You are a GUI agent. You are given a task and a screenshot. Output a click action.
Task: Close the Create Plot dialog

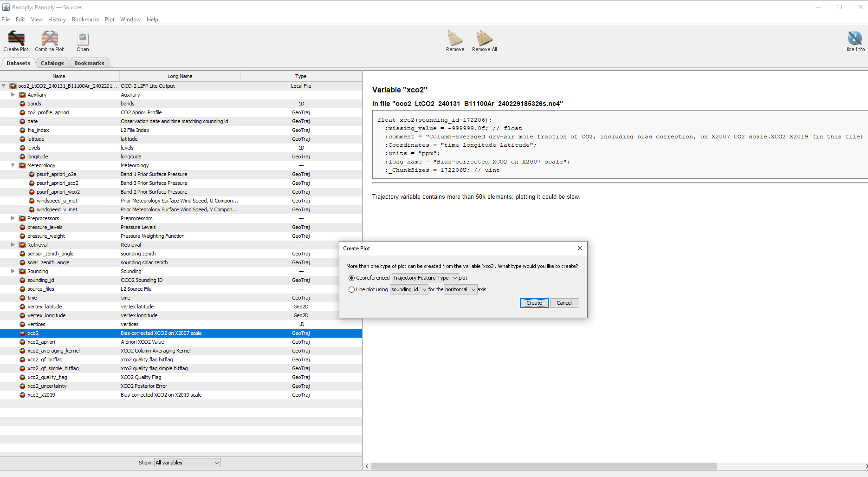(x=580, y=248)
